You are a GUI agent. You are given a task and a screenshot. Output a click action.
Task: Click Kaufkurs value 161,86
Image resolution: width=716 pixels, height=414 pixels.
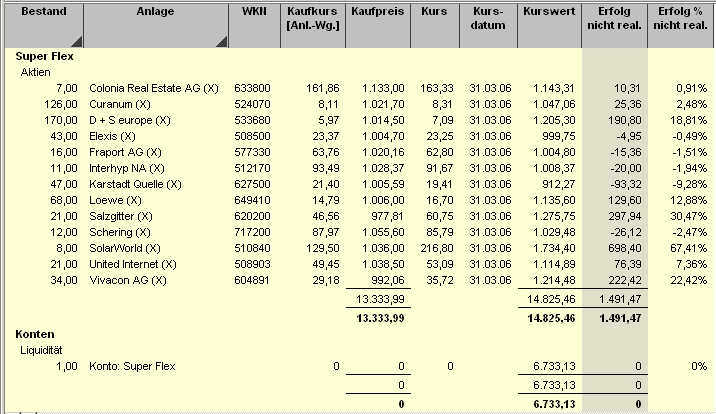[322, 88]
